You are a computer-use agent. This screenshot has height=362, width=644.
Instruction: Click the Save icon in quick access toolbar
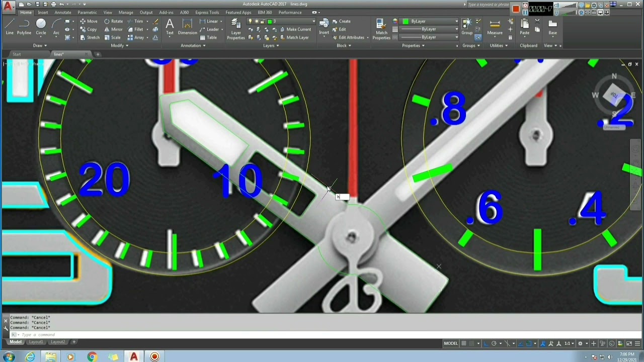(x=37, y=4)
